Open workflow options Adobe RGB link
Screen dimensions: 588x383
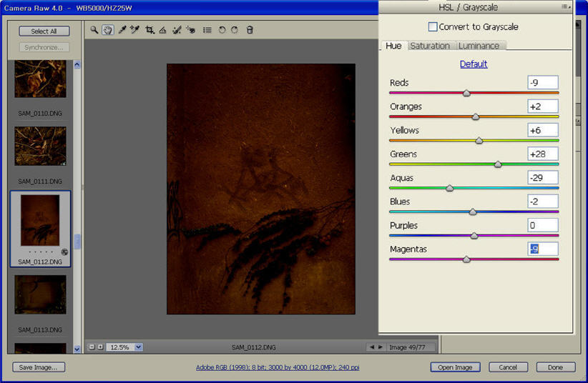coord(278,367)
